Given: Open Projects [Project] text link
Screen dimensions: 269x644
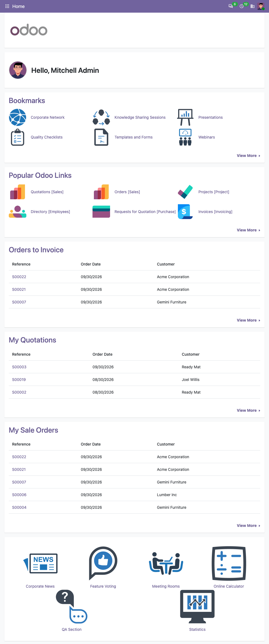Looking at the screenshot, I should 214,192.
